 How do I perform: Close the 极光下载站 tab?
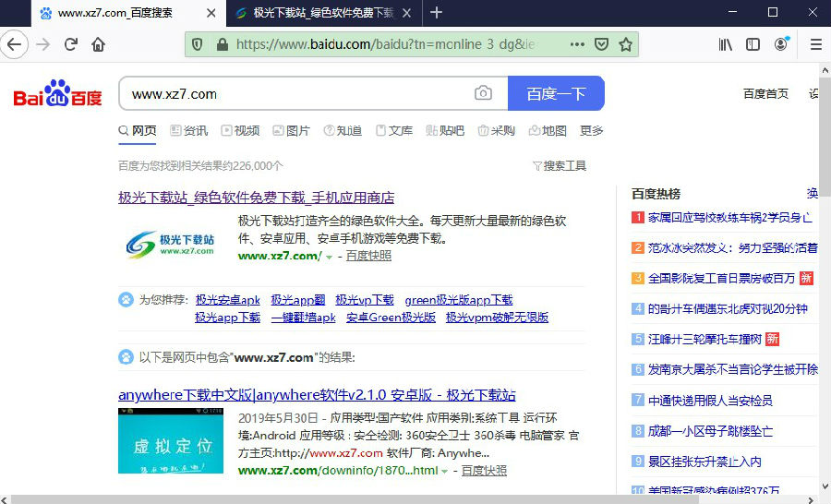pos(406,13)
